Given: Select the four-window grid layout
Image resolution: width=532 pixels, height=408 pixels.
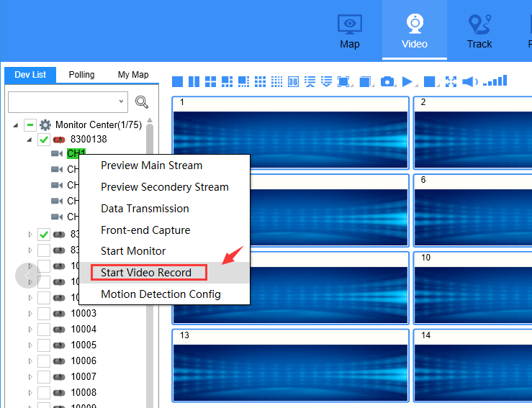Looking at the screenshot, I should pos(210,82).
